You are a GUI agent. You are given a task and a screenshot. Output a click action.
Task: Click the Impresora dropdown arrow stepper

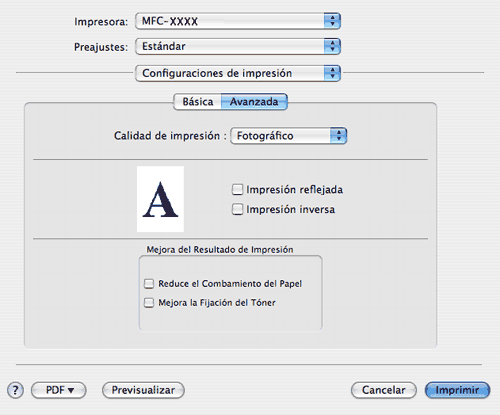tap(332, 21)
